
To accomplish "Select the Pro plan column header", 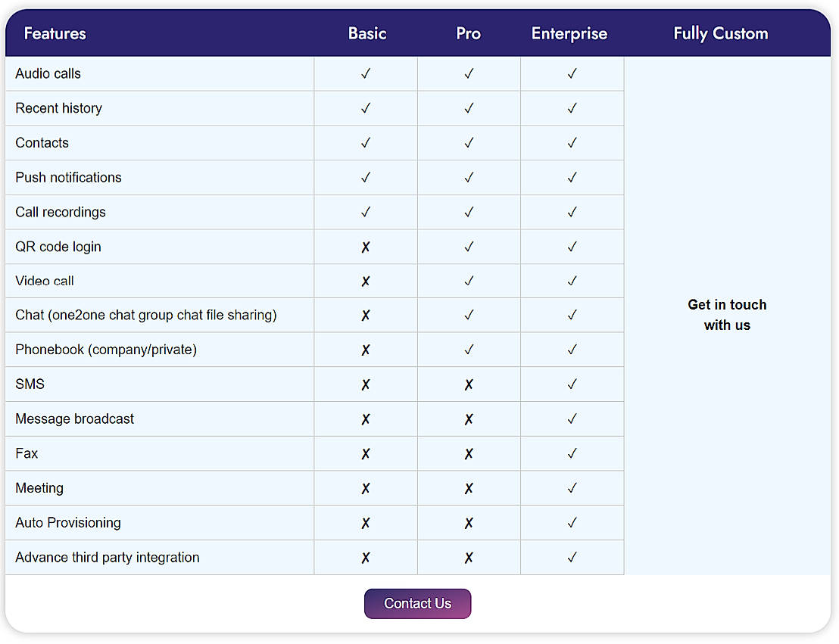I will (x=469, y=33).
